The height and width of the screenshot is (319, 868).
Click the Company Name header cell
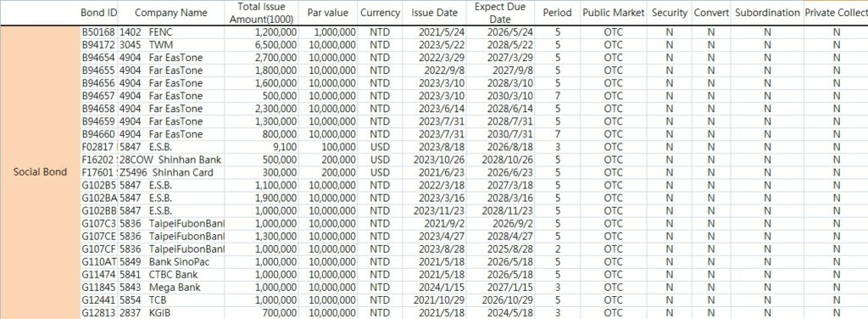[171, 12]
